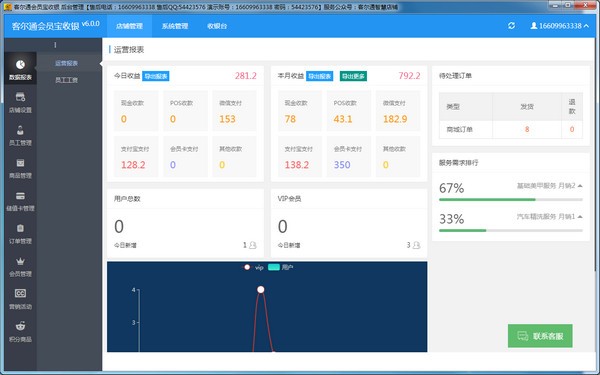Click the vip peak data point on chart

(261, 290)
